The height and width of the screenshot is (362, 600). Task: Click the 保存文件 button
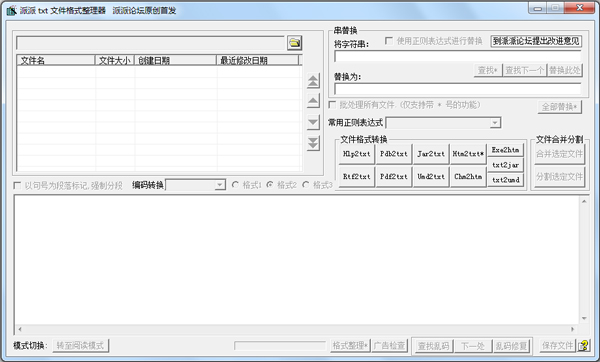coord(558,346)
